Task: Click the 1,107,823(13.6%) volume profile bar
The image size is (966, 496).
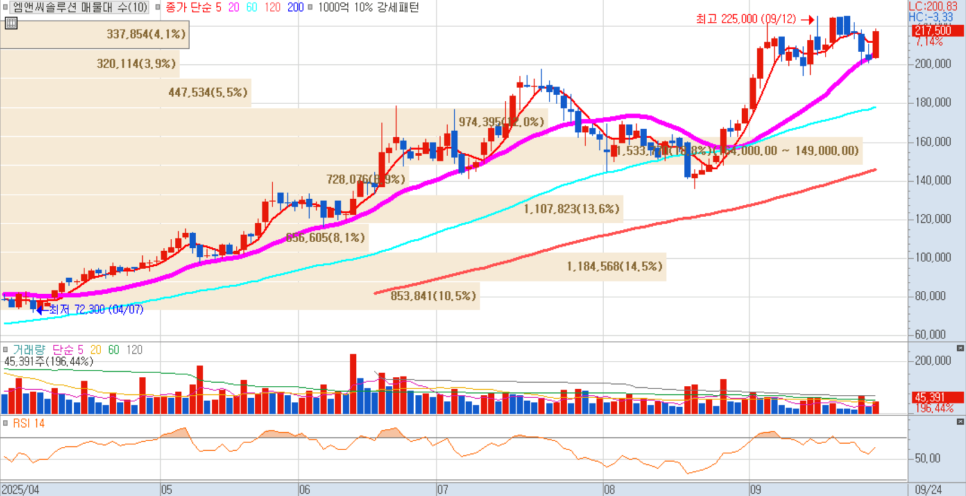Action: [311, 209]
